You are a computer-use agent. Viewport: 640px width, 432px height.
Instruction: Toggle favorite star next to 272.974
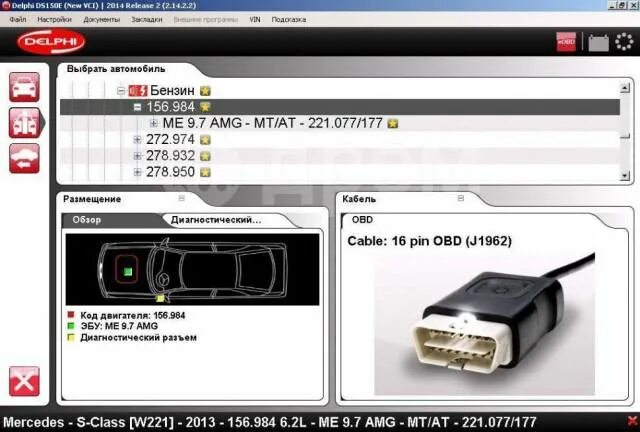205,140
